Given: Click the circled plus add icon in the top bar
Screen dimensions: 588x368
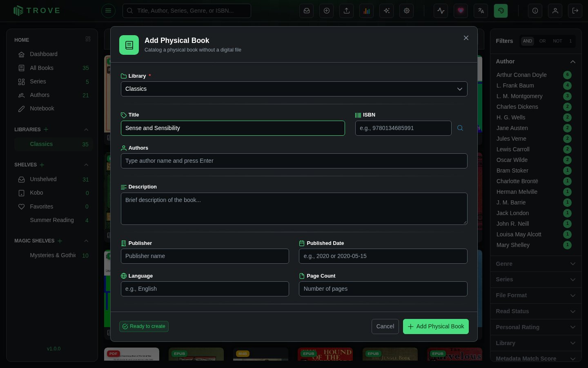Looking at the screenshot, I should pyautogui.click(x=327, y=11).
